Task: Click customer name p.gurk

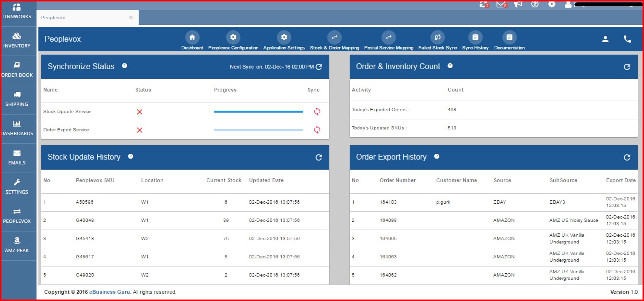Action: 443,202
